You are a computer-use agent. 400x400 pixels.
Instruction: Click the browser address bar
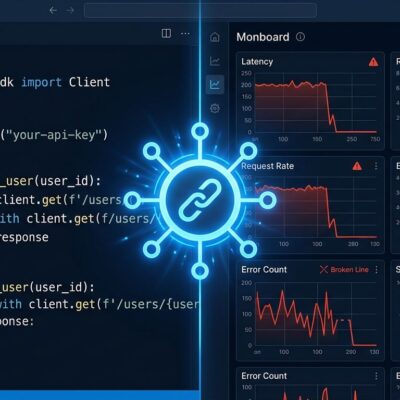200,10
